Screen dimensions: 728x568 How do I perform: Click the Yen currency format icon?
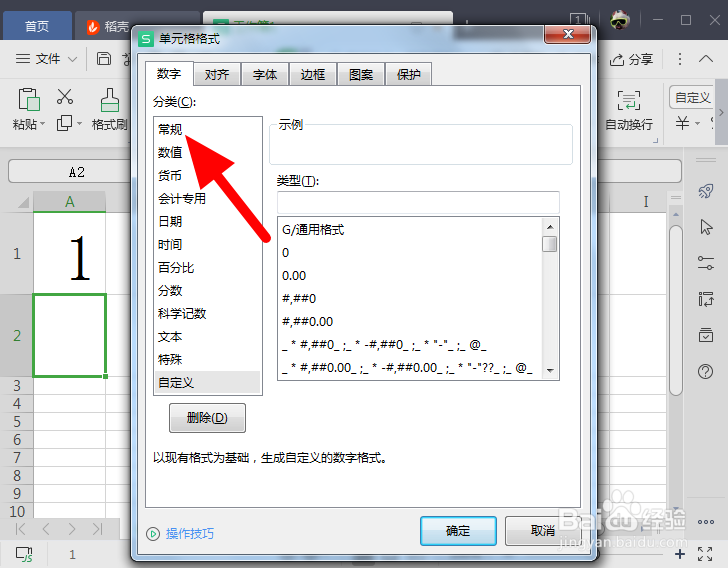click(x=682, y=123)
